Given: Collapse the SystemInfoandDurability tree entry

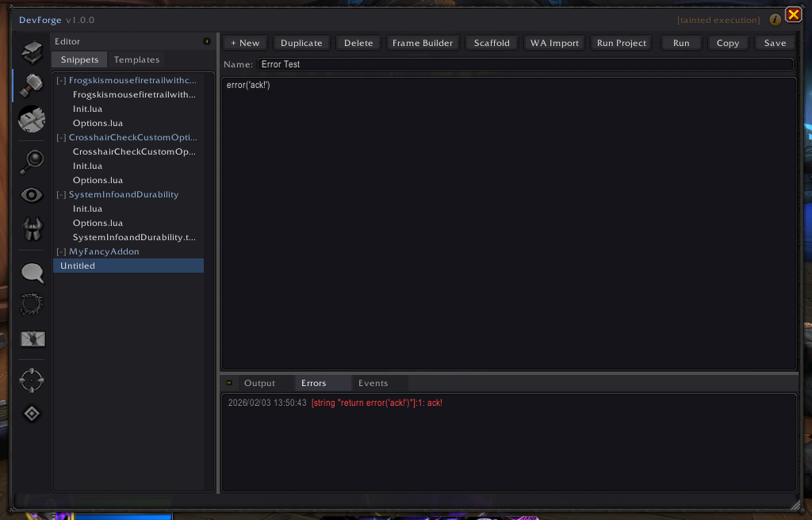Looking at the screenshot, I should [x=62, y=194].
